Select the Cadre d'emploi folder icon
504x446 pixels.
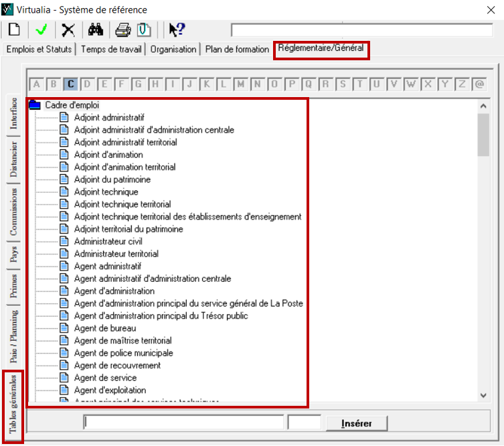pos(35,105)
